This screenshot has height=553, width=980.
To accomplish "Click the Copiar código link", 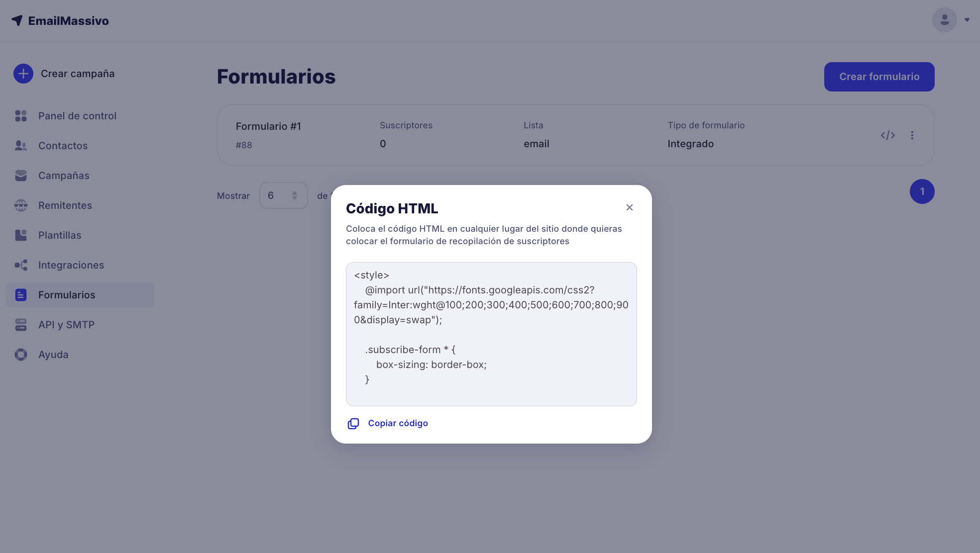I will (398, 423).
